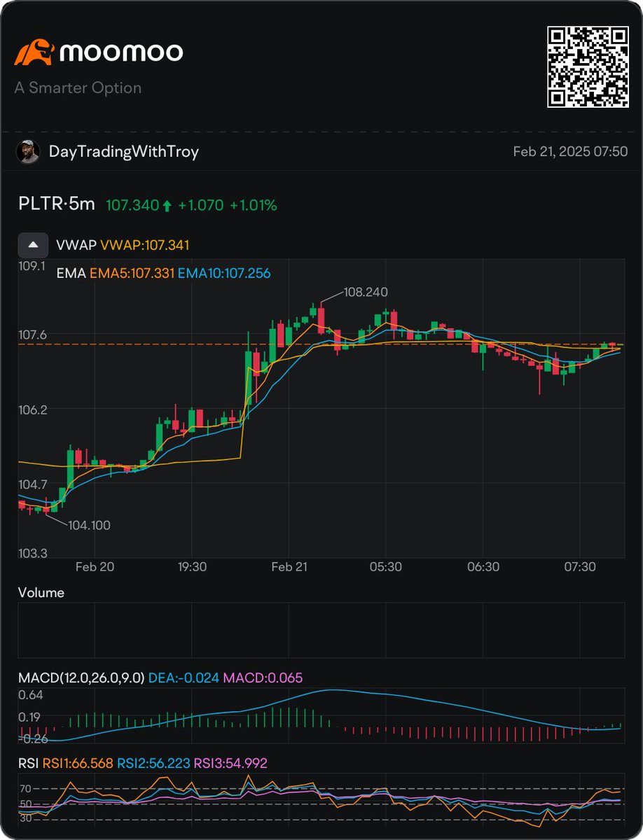Viewport: 643px width, 840px height.
Task: Click the 107.6 axis label
Action: pos(33,335)
